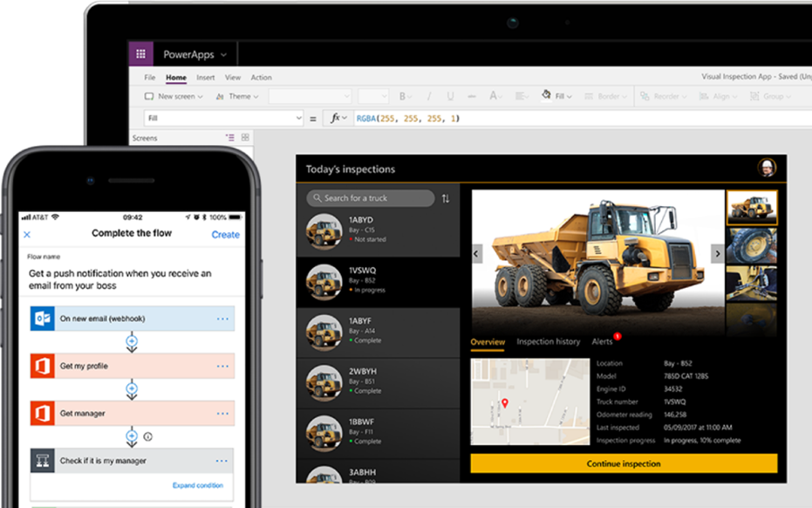Viewport: 812px width, 508px height.
Task: Toggle bold formatting in the ribbon
Action: point(405,96)
